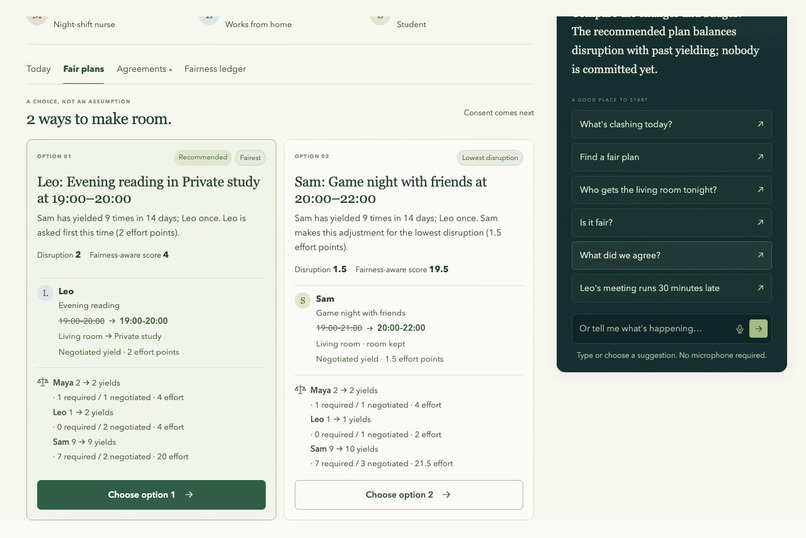Image resolution: width=806 pixels, height=538 pixels.
Task: Click Choose option 1 button
Action: pos(151,495)
